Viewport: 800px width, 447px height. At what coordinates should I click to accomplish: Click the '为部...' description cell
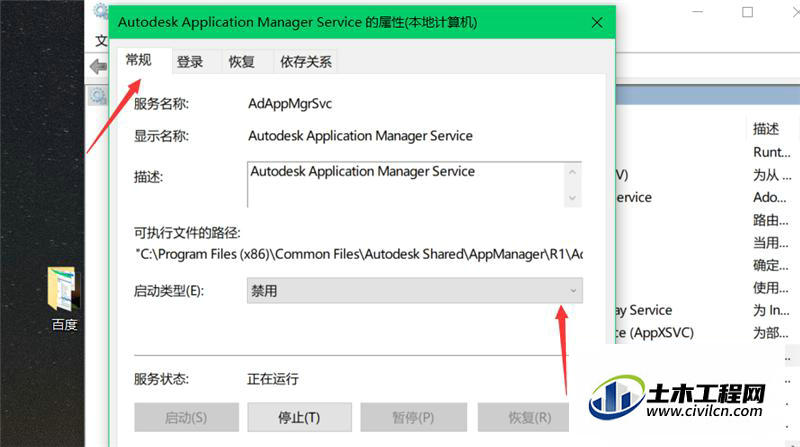(770, 333)
